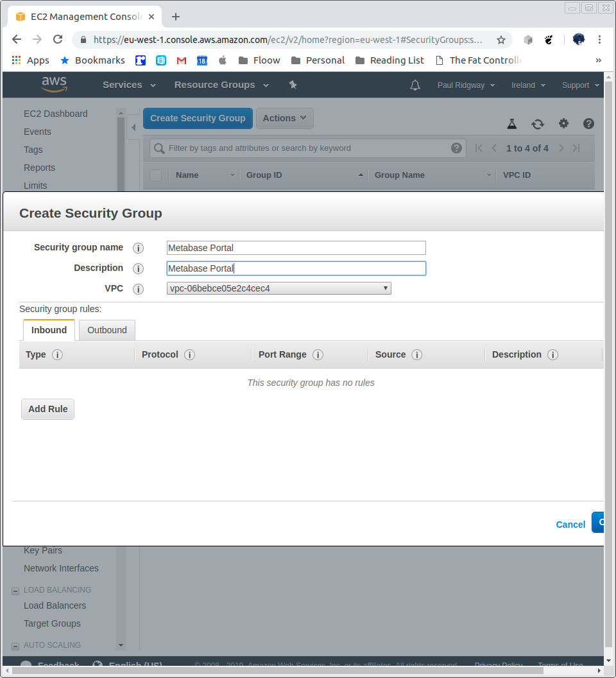Click info icon beside Source column
Viewport: 616px width, 678px height.
416,354
